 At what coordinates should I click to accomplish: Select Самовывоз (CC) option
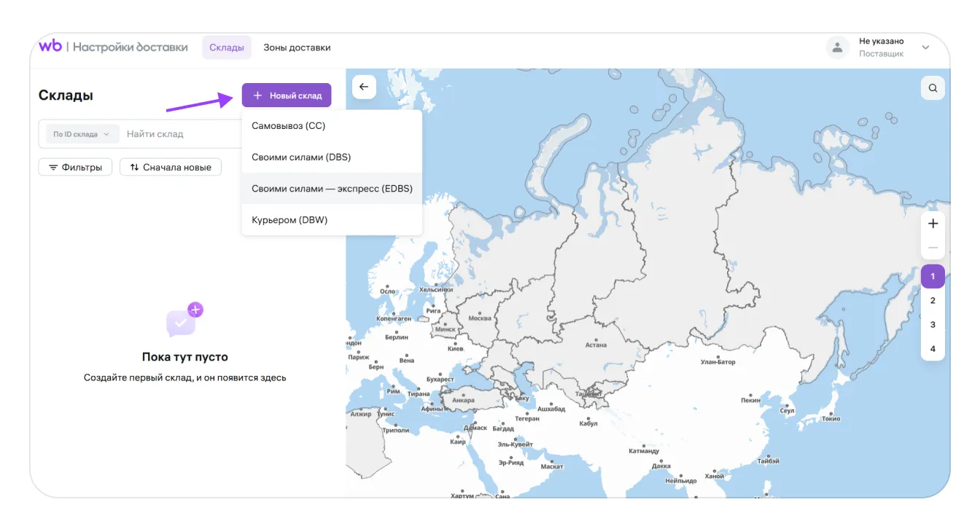[x=289, y=126]
